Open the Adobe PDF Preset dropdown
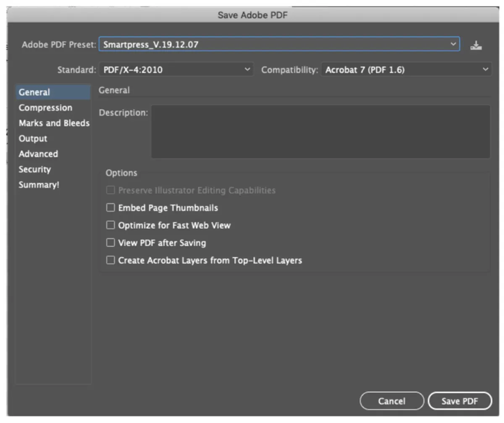 (453, 44)
